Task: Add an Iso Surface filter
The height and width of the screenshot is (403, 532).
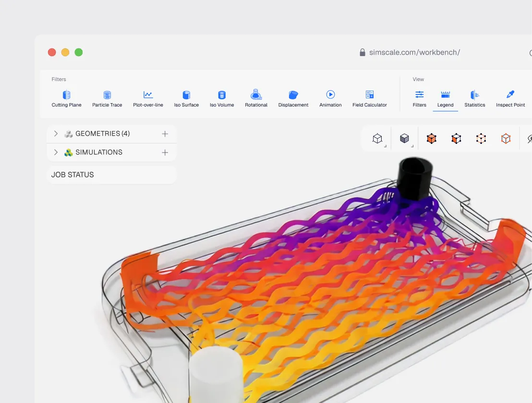Action: [186, 99]
